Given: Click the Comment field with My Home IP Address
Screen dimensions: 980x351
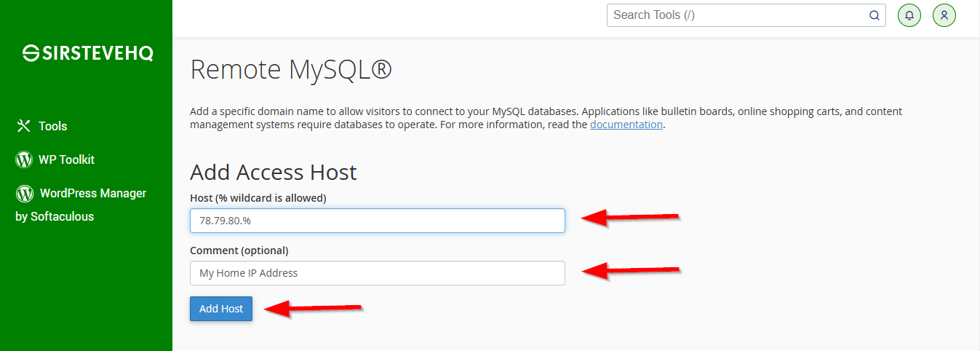Looking at the screenshot, I should pos(378,273).
